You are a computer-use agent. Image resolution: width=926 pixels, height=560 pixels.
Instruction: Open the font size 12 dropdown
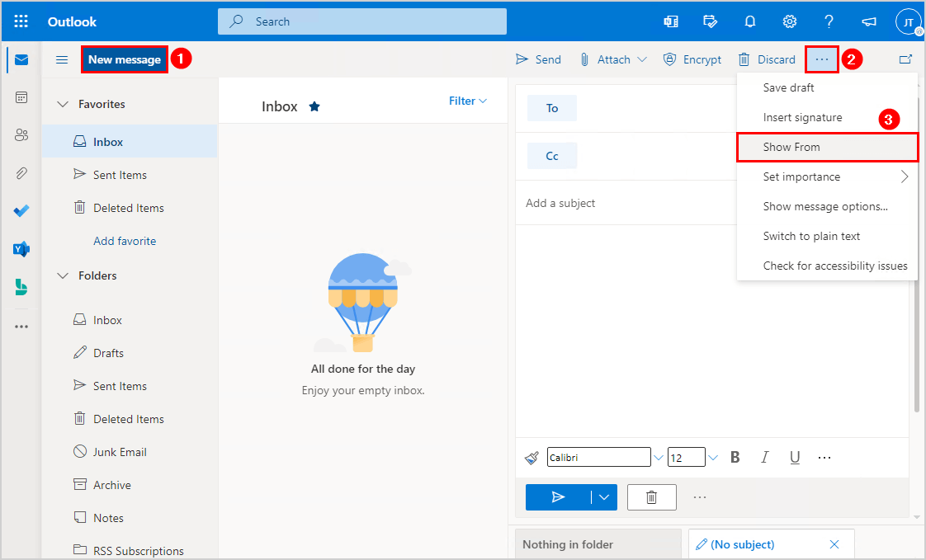713,458
